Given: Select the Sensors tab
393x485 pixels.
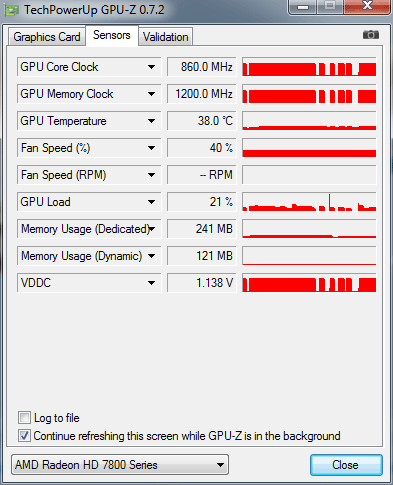Looking at the screenshot, I should click(x=112, y=35).
